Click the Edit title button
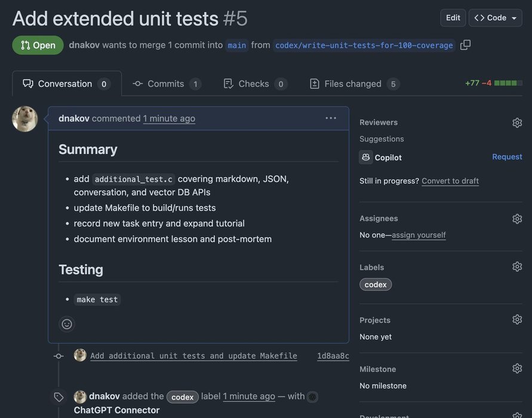 click(453, 18)
